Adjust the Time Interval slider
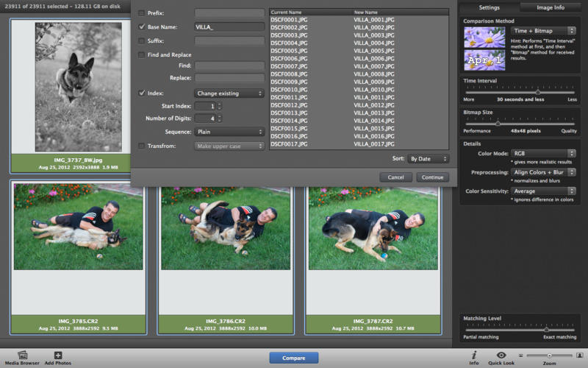The image size is (588, 368). coord(538,92)
